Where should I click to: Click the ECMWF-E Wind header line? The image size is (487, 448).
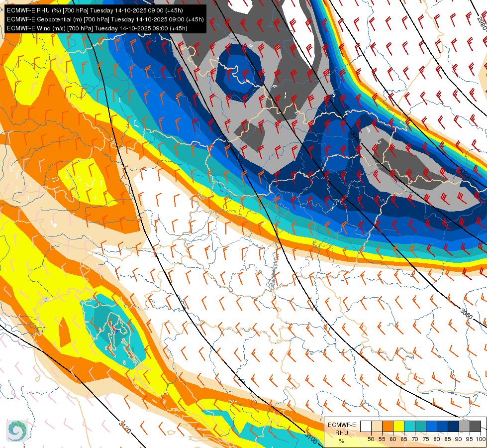97,28
